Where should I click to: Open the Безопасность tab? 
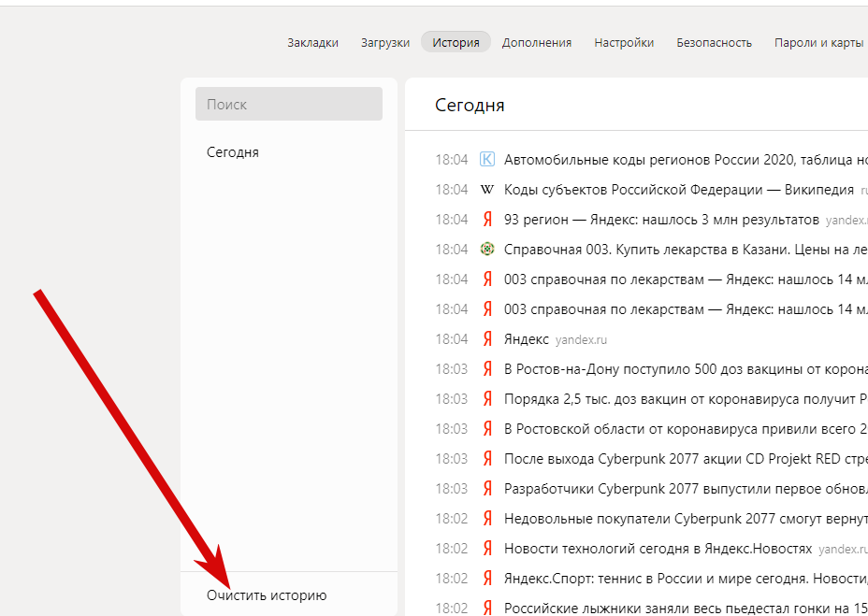coord(714,43)
